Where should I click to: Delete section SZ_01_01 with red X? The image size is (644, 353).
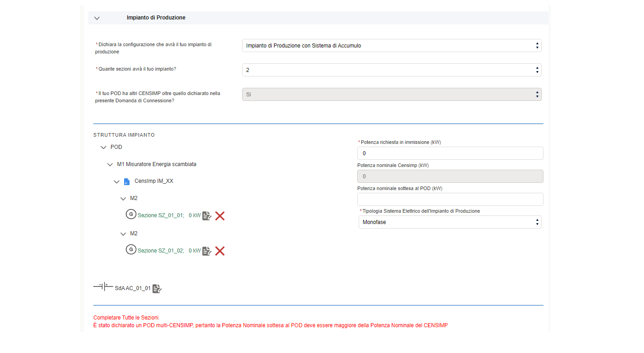220,216
